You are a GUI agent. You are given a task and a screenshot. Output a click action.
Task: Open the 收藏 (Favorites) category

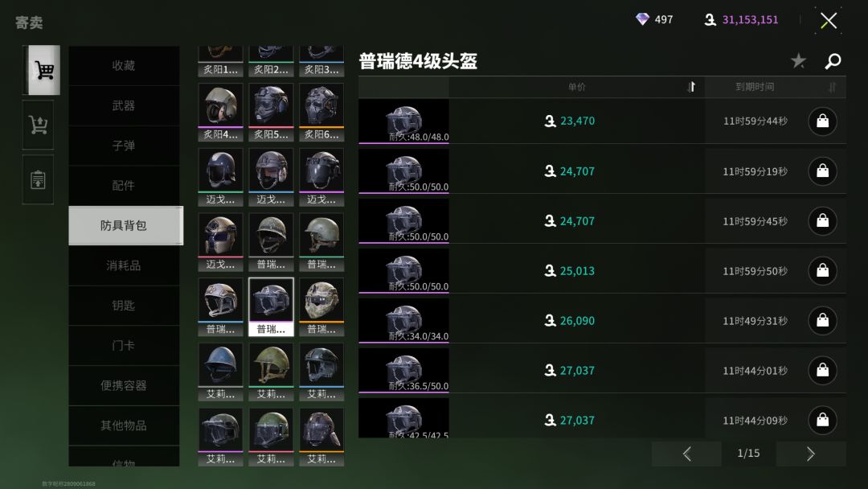point(124,65)
